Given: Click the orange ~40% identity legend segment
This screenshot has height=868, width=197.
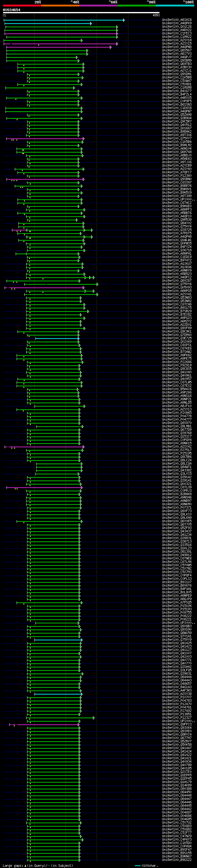Looking at the screenshot, I should click(60, 6).
